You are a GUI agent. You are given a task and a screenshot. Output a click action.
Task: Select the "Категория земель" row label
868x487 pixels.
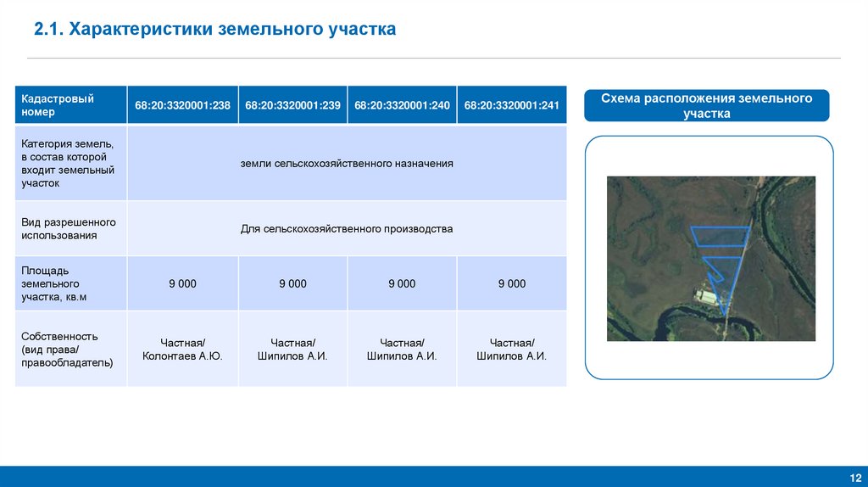click(x=71, y=164)
